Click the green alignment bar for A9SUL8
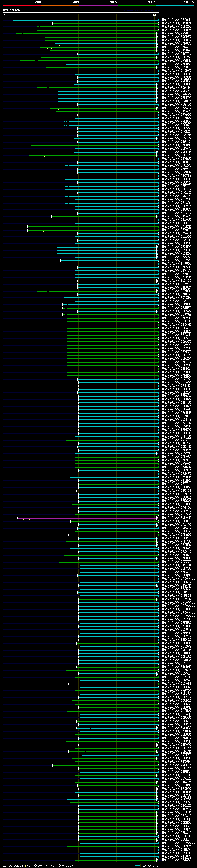 click(x=87, y=34)
